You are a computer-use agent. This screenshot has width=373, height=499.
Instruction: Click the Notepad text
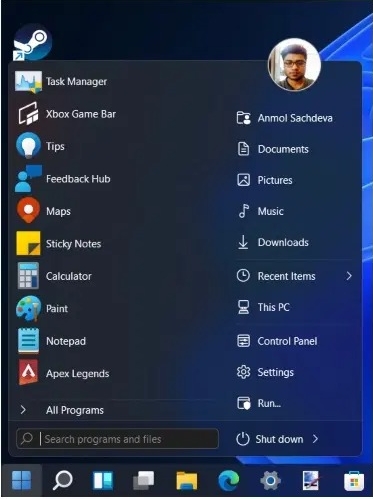[x=66, y=341]
